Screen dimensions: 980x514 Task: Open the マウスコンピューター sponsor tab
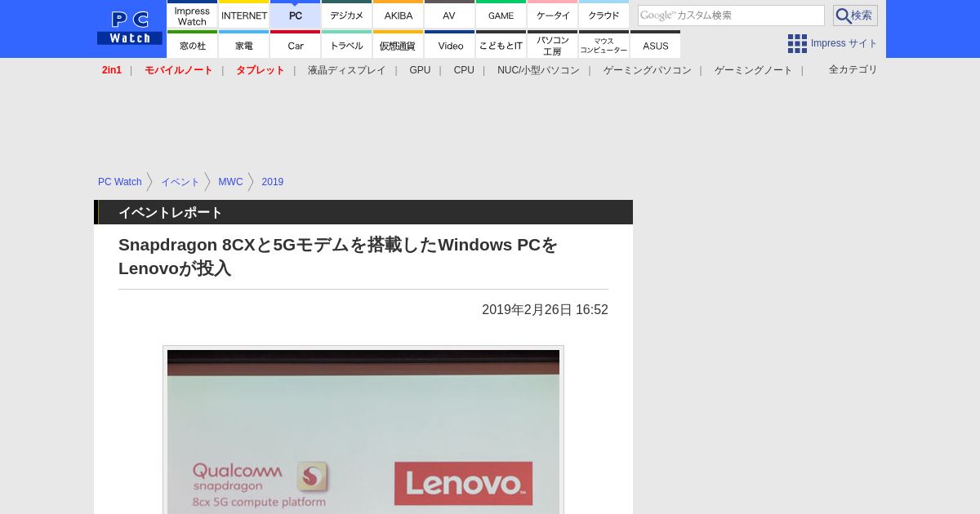pos(604,45)
